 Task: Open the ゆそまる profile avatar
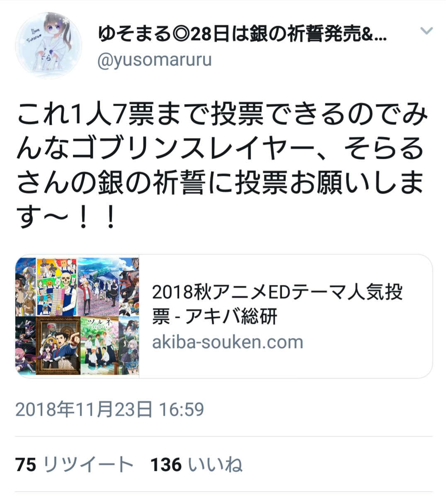pyautogui.click(x=48, y=45)
